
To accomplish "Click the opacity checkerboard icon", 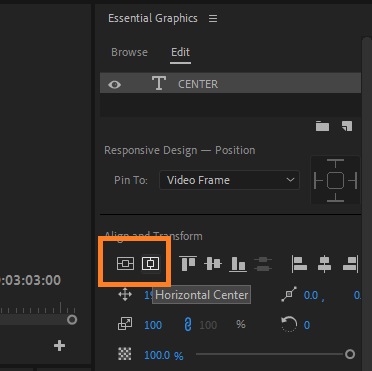I will coord(125,354).
